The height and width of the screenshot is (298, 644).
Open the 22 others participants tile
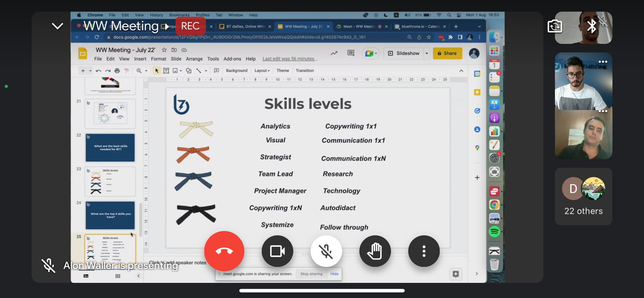(x=583, y=196)
